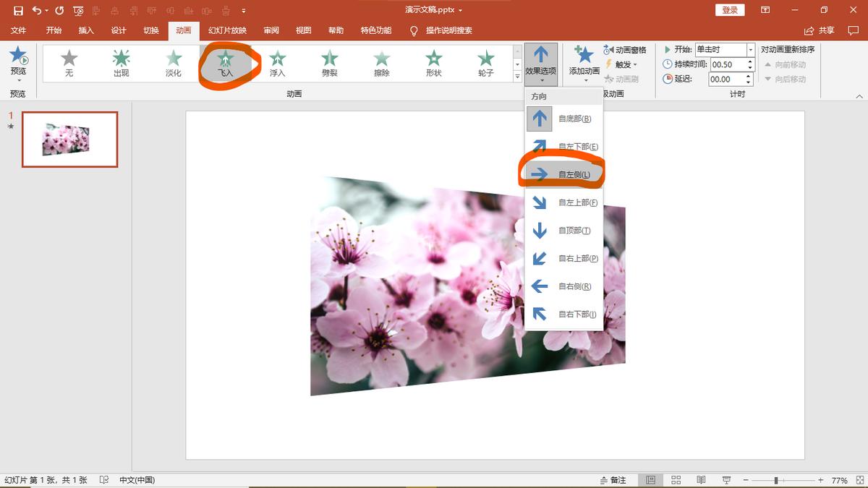This screenshot has width=868, height=488.
Task: Choose direction 自右侧 (From Right)
Action: pyautogui.click(x=564, y=286)
